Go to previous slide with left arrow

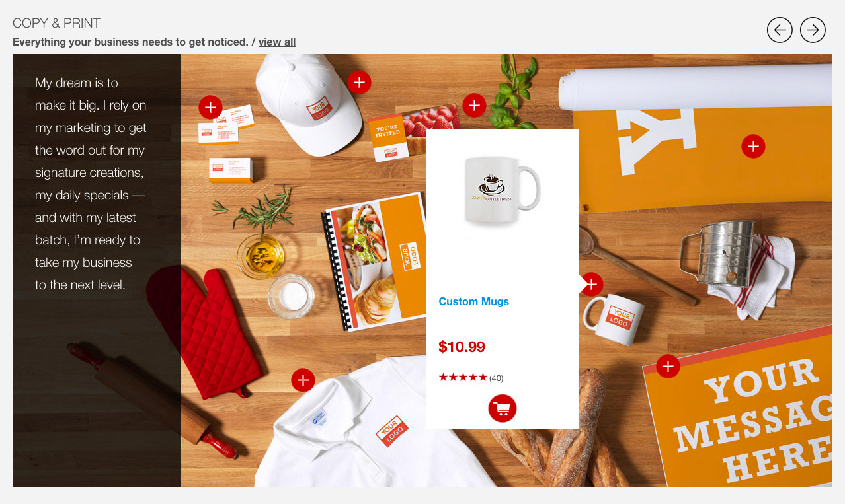[x=780, y=30]
